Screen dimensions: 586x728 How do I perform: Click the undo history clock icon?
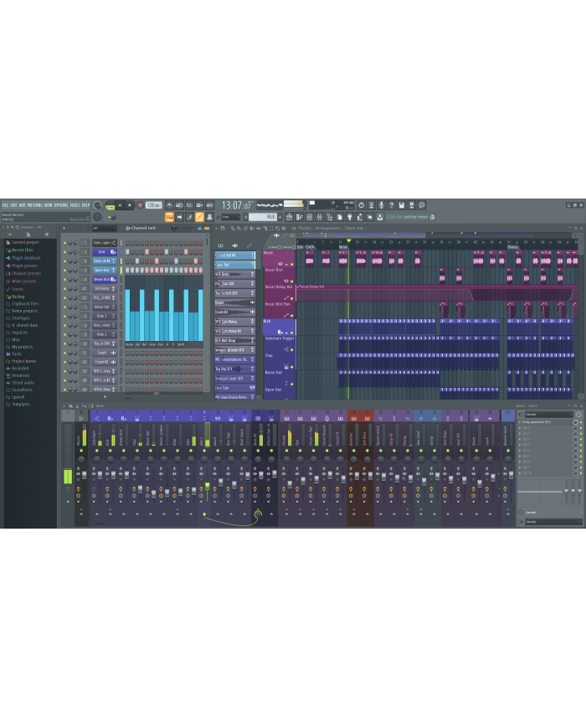362,205
